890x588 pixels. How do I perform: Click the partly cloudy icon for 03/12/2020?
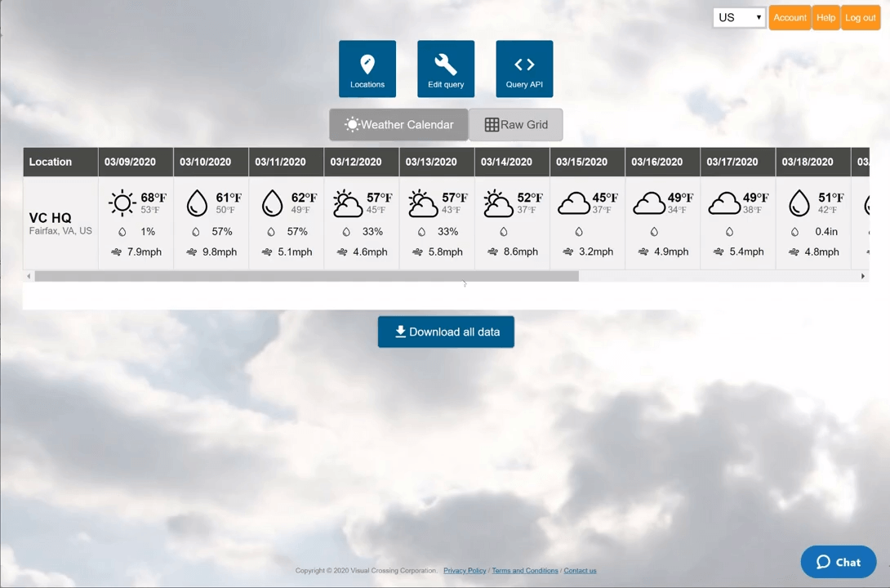(347, 203)
